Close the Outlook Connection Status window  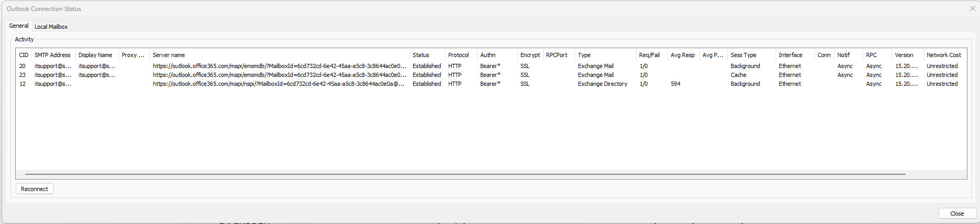point(973,8)
